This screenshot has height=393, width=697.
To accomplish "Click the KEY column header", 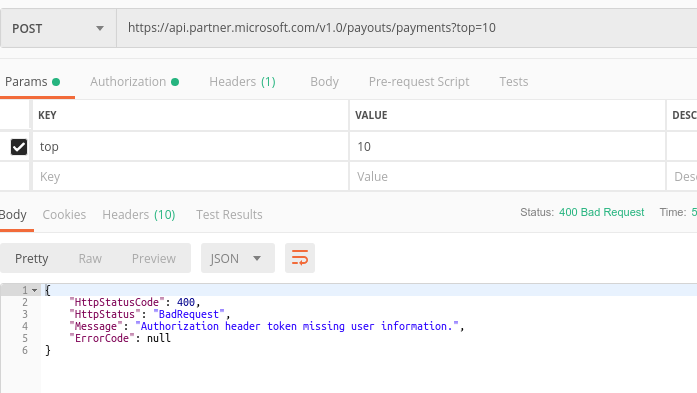I will point(47,115).
